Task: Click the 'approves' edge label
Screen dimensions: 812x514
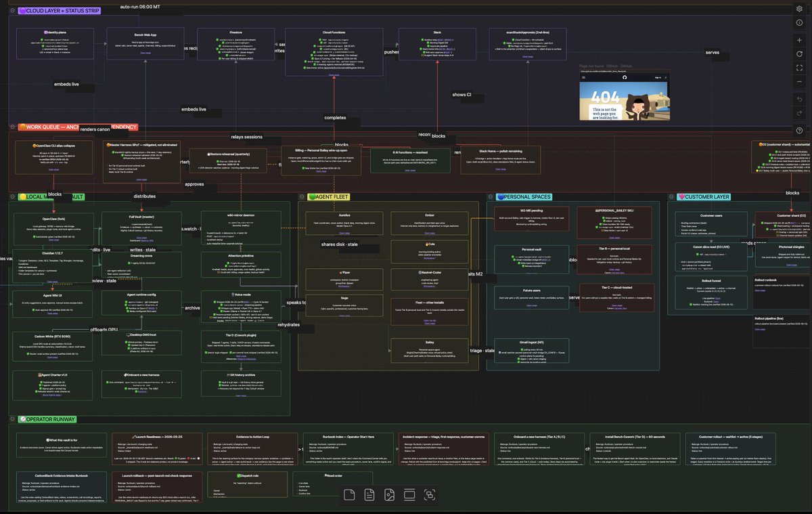Action: (194, 184)
